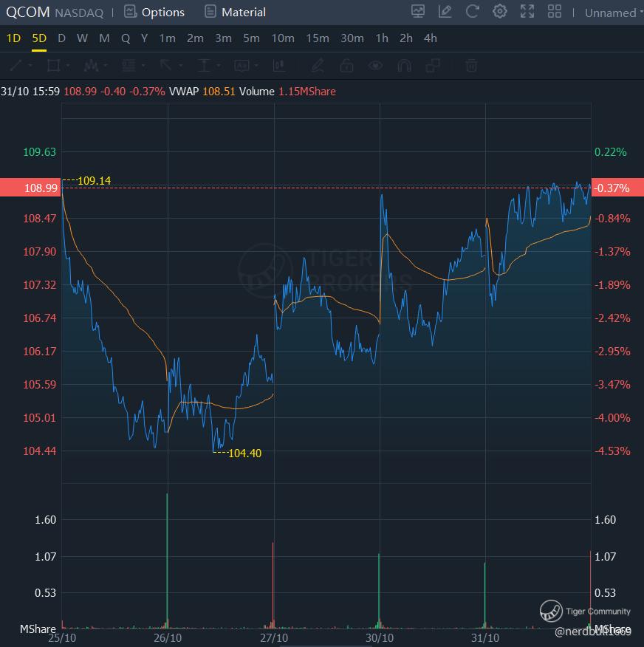Click the tall green 26/10 volume bar
Viewport: 644px width, 647px height.
click(x=167, y=561)
